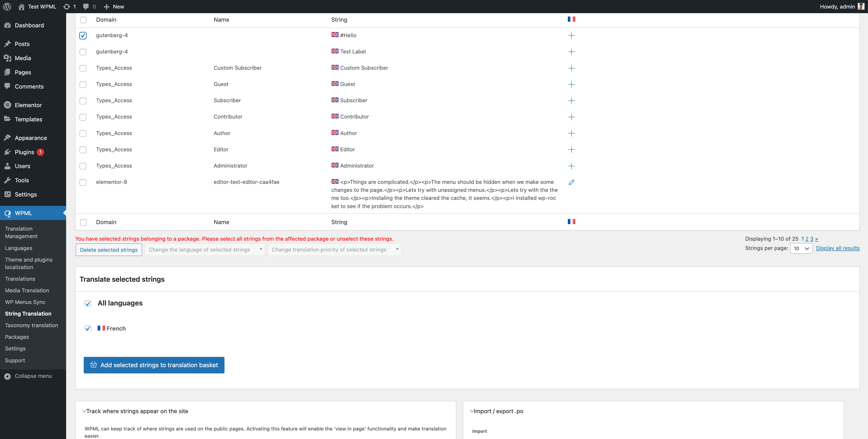Open Translation Management submenu
Image resolution: width=868 pixels, height=439 pixels.
click(21, 232)
